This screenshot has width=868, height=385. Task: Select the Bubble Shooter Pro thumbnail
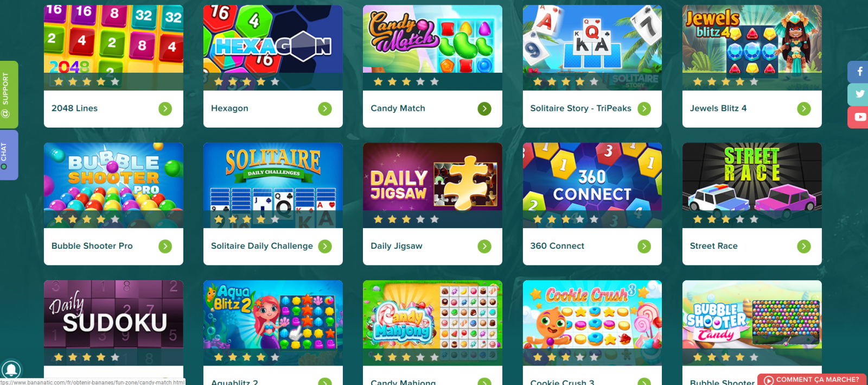(x=113, y=185)
